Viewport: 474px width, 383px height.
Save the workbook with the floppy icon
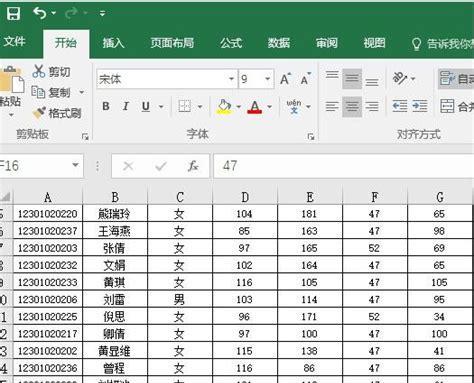tap(13, 14)
